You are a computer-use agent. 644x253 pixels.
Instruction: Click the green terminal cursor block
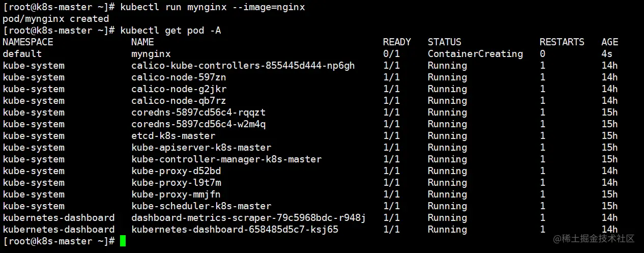click(123, 241)
